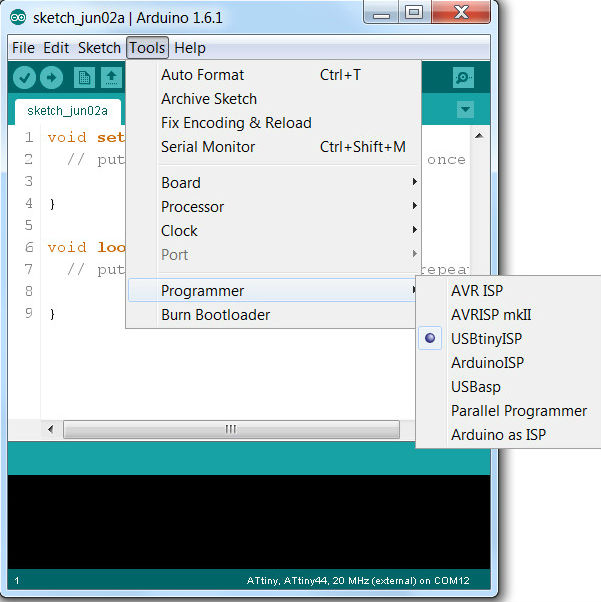This screenshot has width=601, height=602.
Task: Click the Upload arrow toolbar icon
Action: [x=51, y=78]
